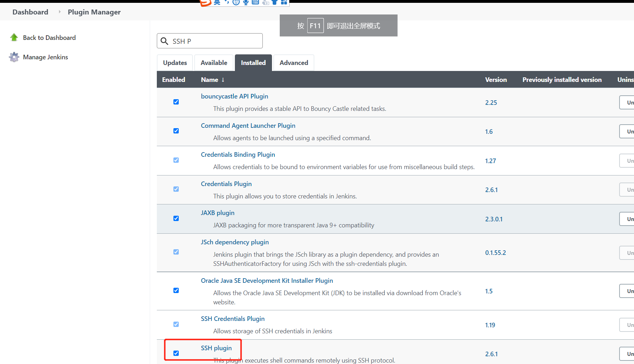Disable the bouncycastle API Plugin checkbox
Viewport: 634px width, 364px height.
tap(176, 102)
